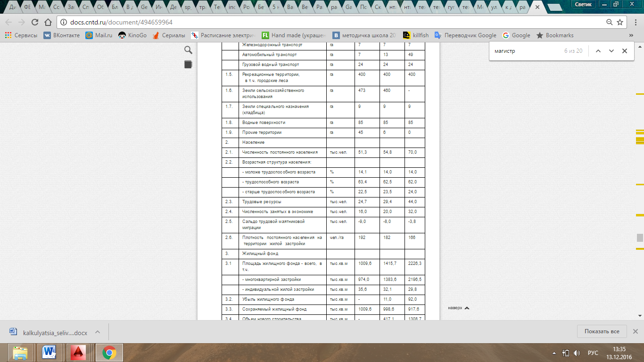Switch to the tab labeled гуг
644x362 pixels.
[x=451, y=8]
